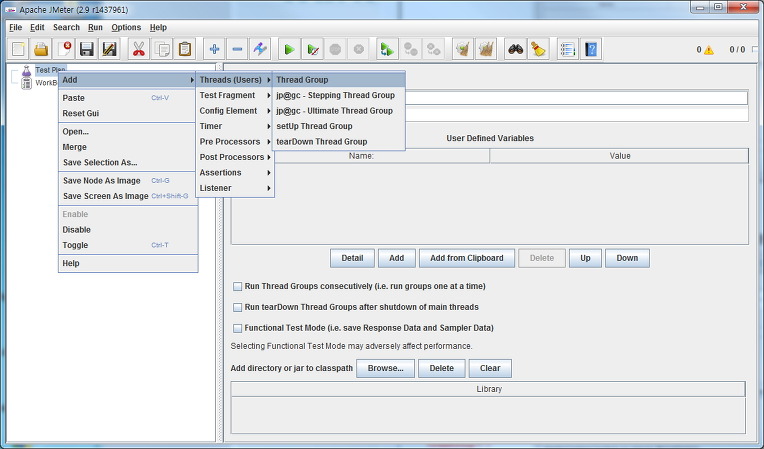Start the test with green play icon
The width and height of the screenshot is (764, 449).
click(289, 49)
